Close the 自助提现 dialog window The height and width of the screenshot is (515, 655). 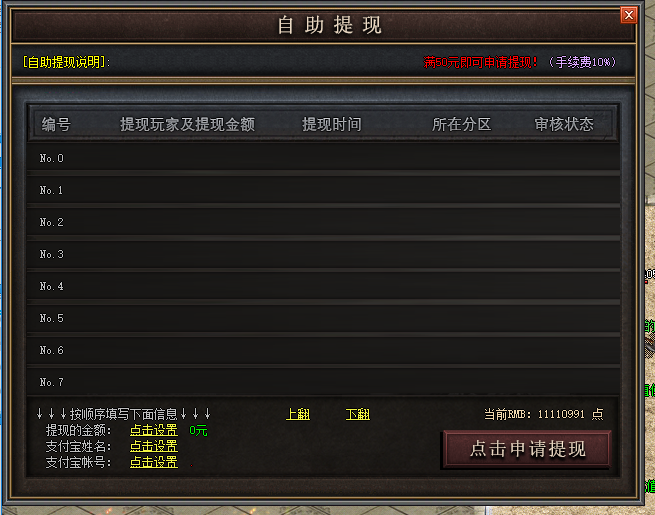point(628,15)
